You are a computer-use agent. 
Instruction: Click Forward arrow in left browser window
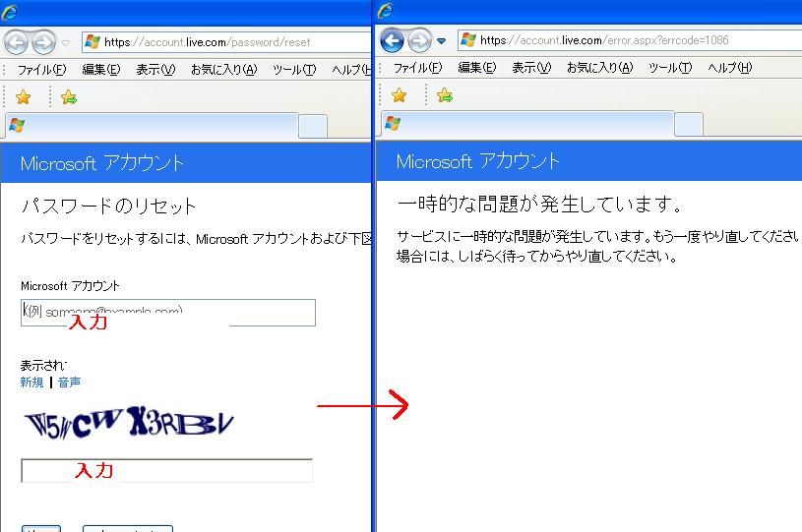point(44,42)
